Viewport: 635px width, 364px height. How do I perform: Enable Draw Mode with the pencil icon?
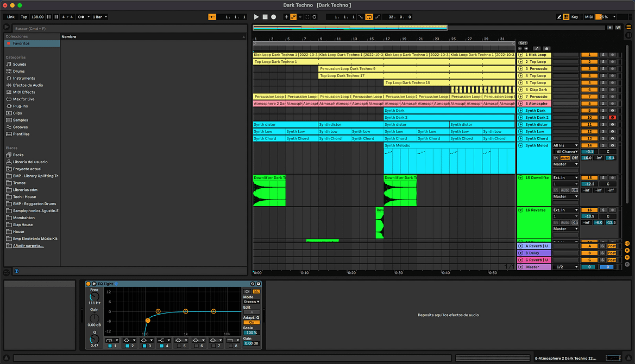tap(559, 17)
